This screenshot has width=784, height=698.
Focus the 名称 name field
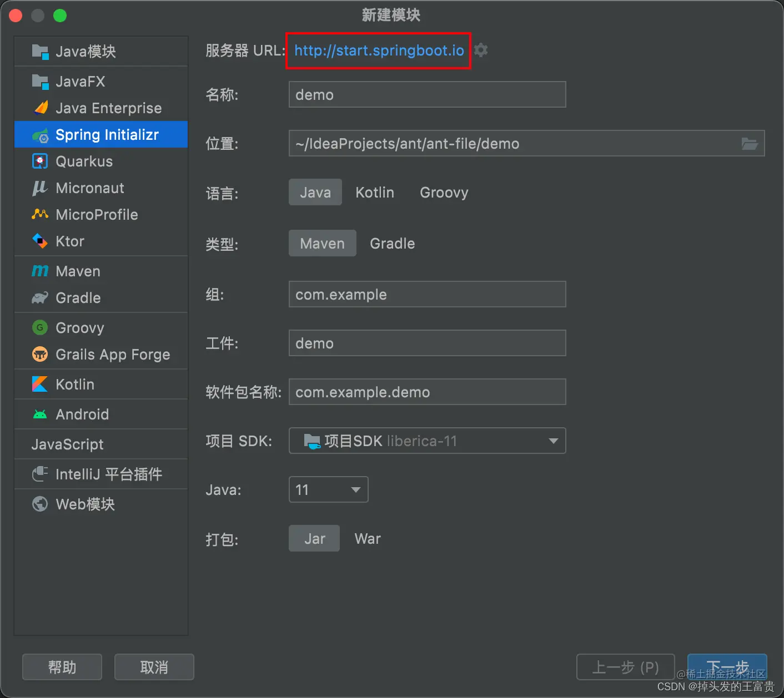pos(428,95)
